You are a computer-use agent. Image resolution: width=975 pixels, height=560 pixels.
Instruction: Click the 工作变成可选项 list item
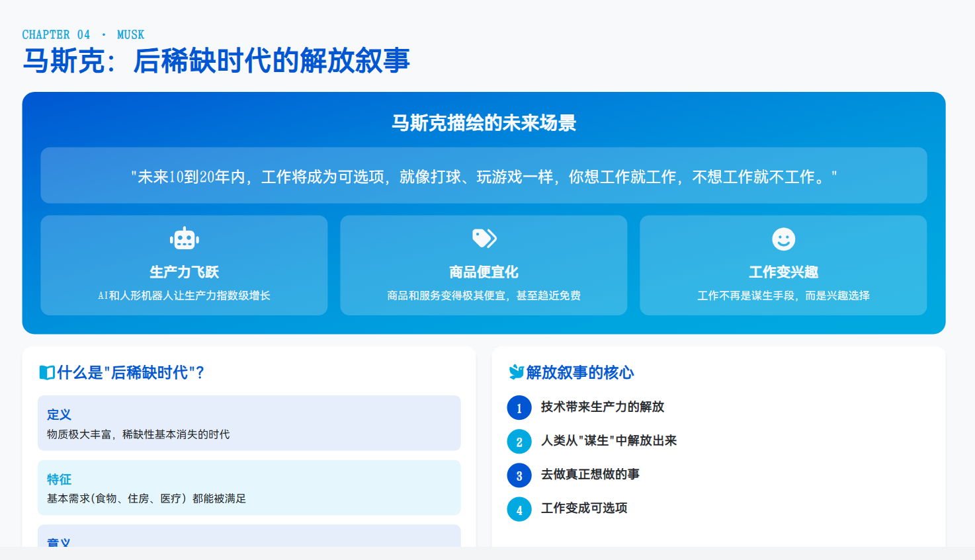pos(584,508)
